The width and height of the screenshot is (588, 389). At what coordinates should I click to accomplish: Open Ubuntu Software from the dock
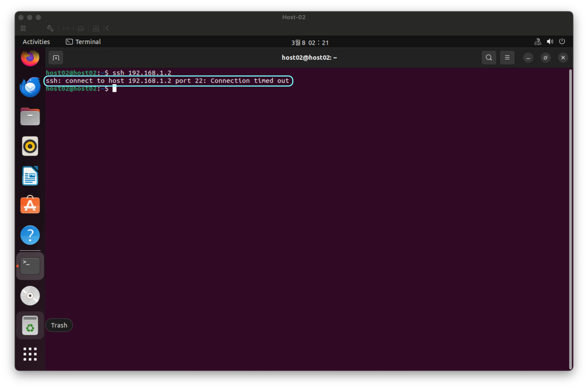pyautogui.click(x=30, y=205)
